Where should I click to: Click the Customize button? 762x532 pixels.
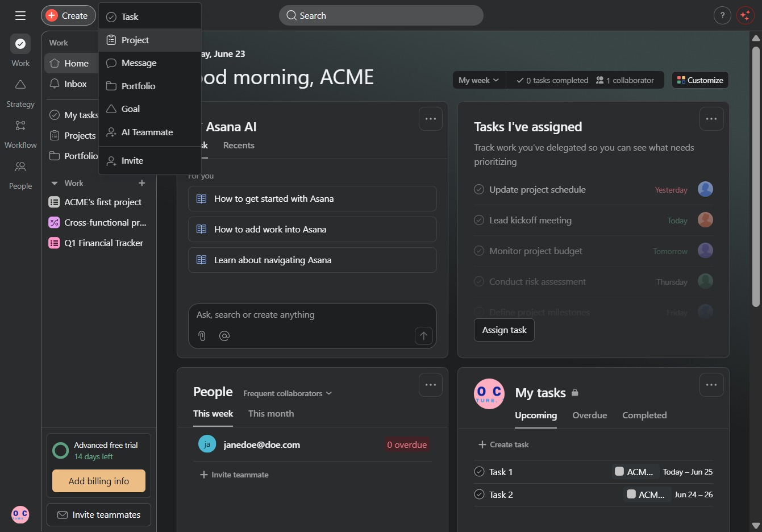pyautogui.click(x=700, y=80)
